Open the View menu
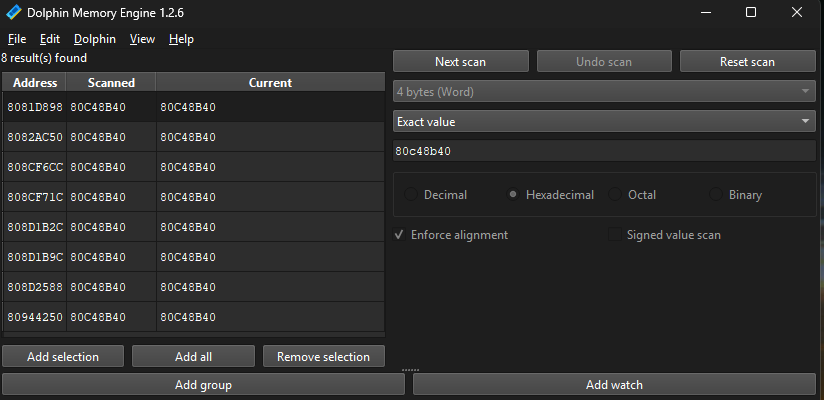This screenshot has width=824, height=400. click(142, 39)
